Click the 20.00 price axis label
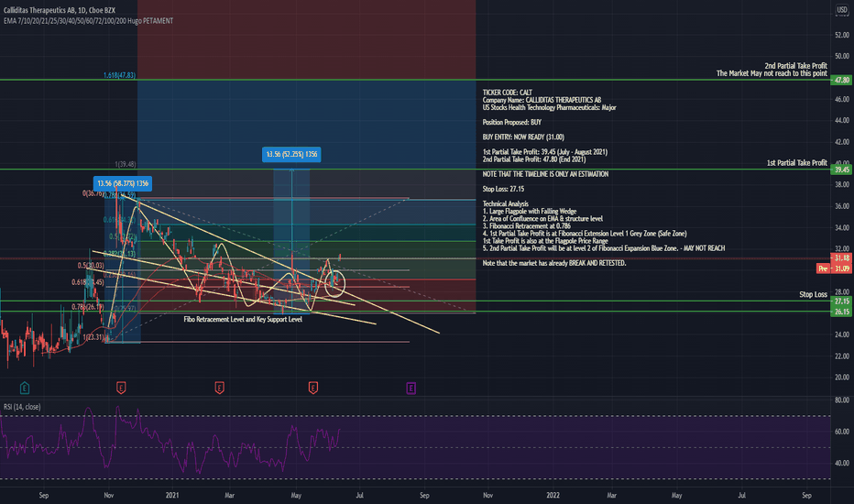 click(841, 377)
